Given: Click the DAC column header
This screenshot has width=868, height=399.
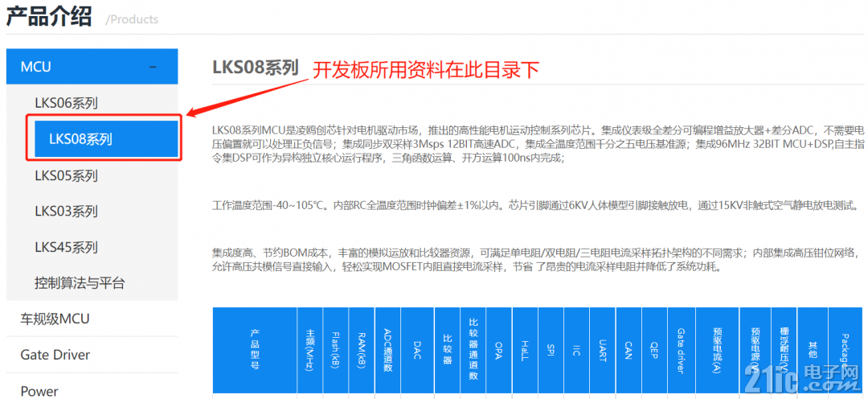Looking at the screenshot, I should tap(418, 350).
